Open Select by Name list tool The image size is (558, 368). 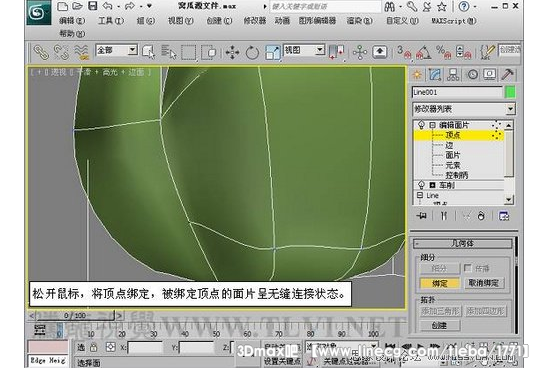coord(169,52)
